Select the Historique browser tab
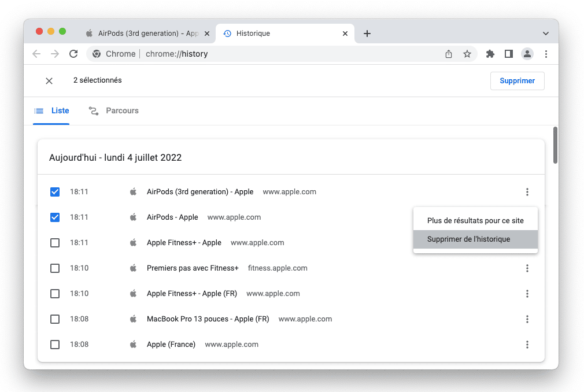The width and height of the screenshot is (584, 392). click(285, 34)
